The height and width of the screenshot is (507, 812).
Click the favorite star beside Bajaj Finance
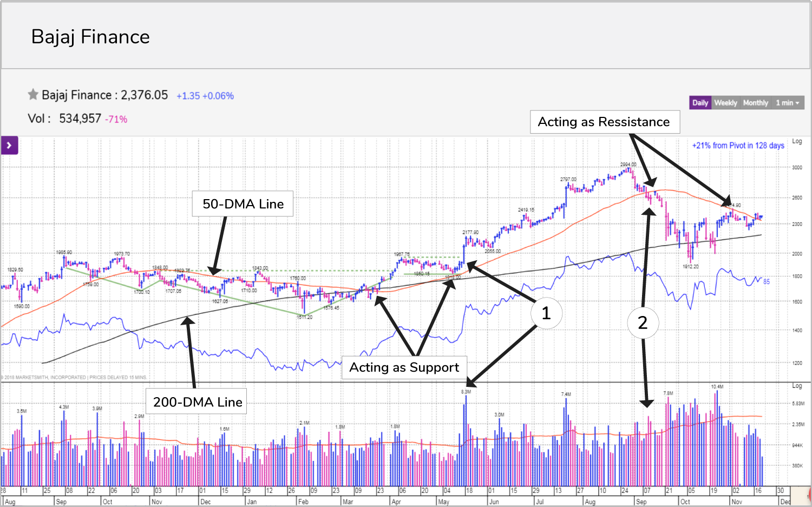point(33,95)
